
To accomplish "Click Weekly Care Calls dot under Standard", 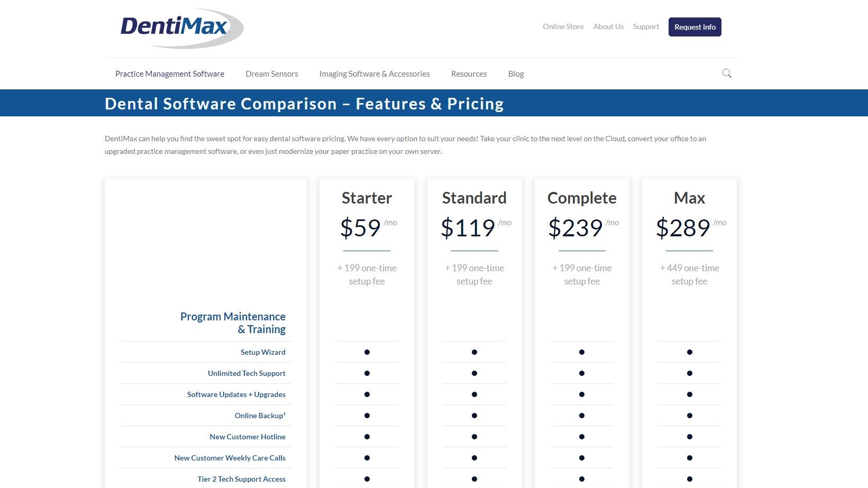I will (x=474, y=458).
